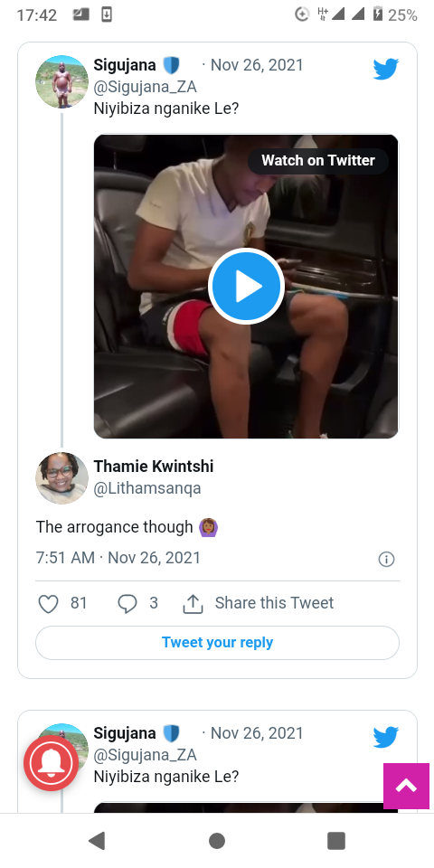Open tweet info circle icon
The width and height of the screenshot is (434, 868).
pos(386,559)
